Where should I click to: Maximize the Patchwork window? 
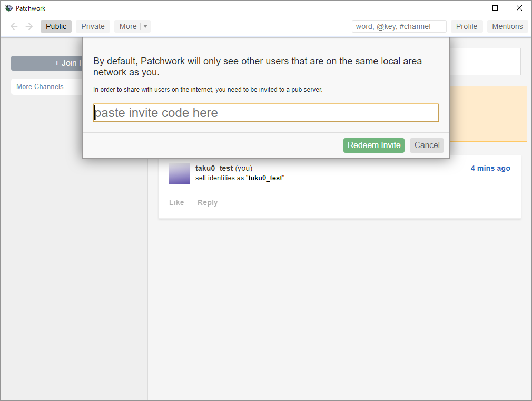495,8
